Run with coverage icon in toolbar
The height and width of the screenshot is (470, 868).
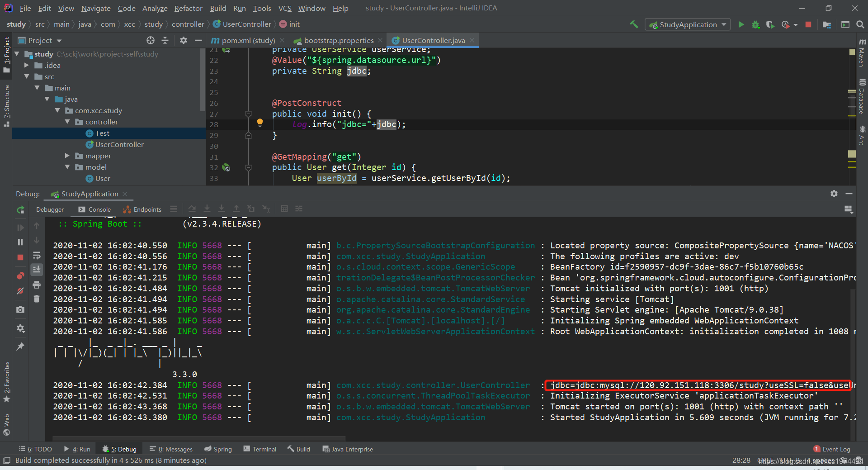point(770,24)
